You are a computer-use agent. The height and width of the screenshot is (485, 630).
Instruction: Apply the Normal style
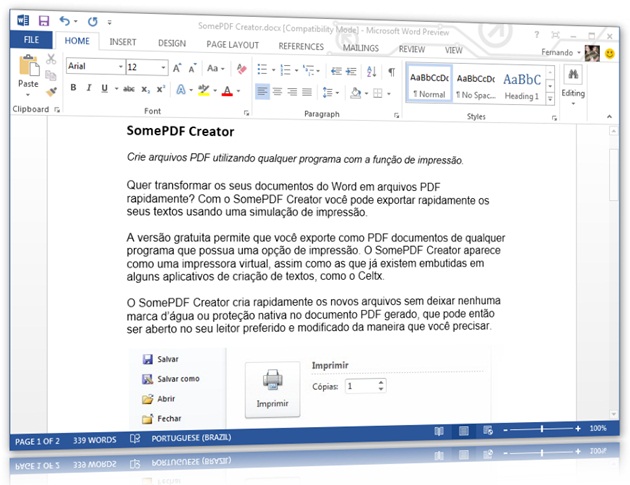[x=429, y=84]
